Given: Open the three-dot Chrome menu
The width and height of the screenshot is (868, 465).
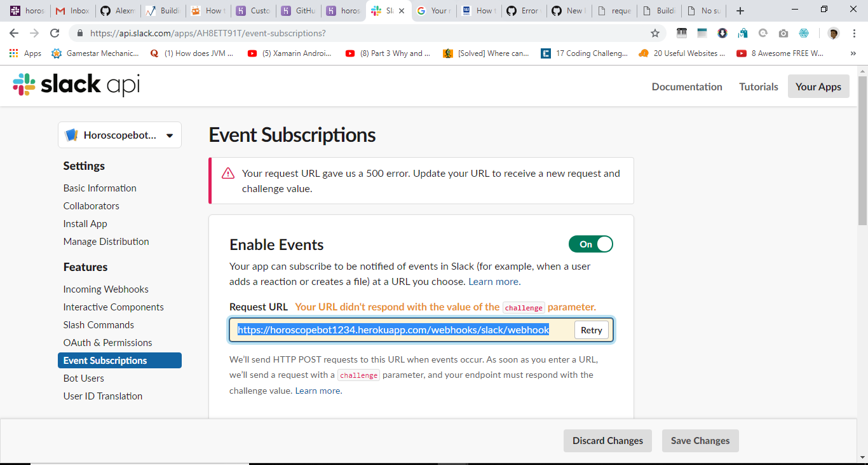Looking at the screenshot, I should click(x=854, y=32).
